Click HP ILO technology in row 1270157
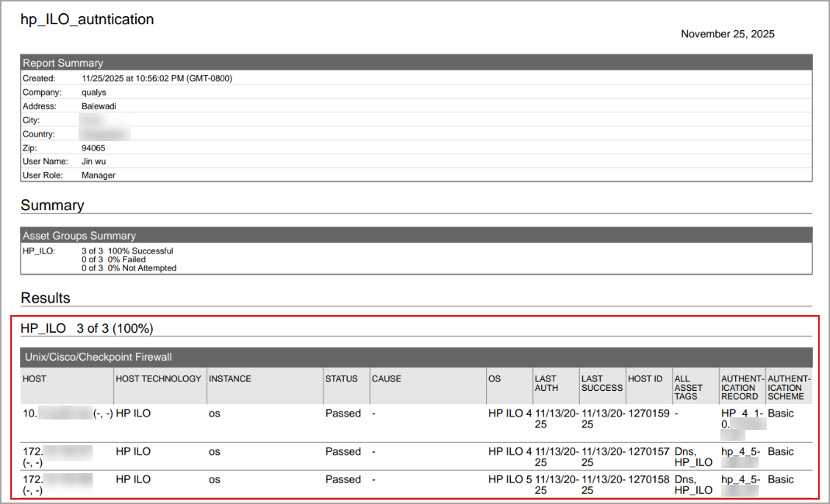 pos(133,451)
